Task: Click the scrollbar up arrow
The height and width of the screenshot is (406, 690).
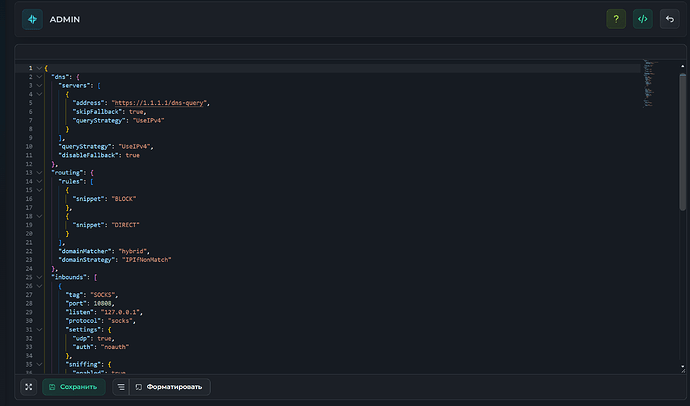Action: (x=683, y=66)
